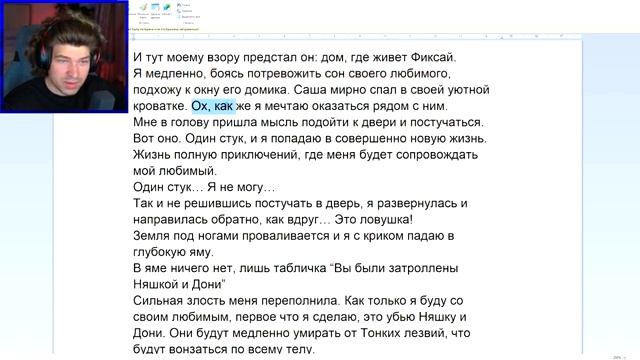
Task: Insert object using the ribbon icon
Action: click(167, 9)
